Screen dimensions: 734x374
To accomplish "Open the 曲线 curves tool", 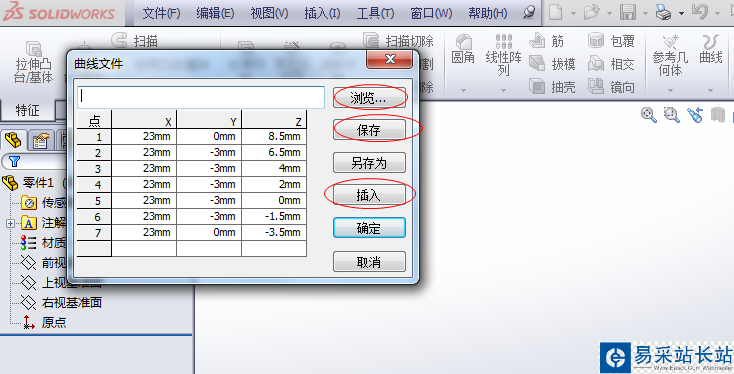I will point(711,50).
